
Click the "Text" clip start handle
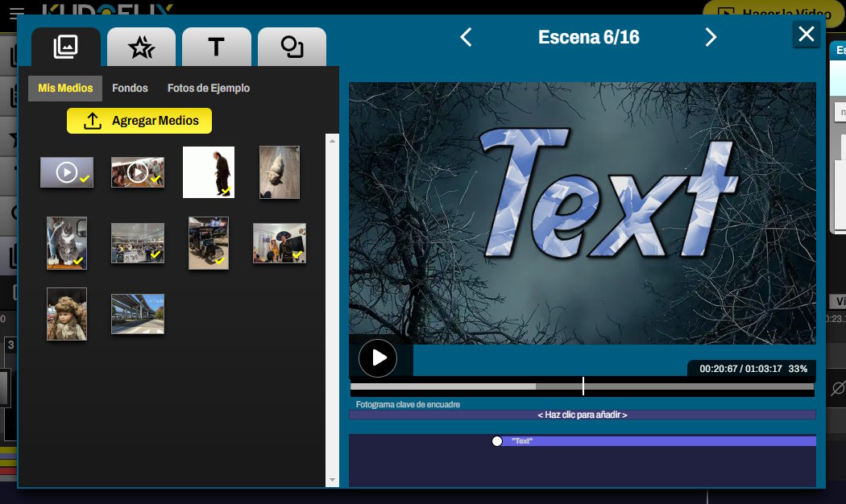497,441
